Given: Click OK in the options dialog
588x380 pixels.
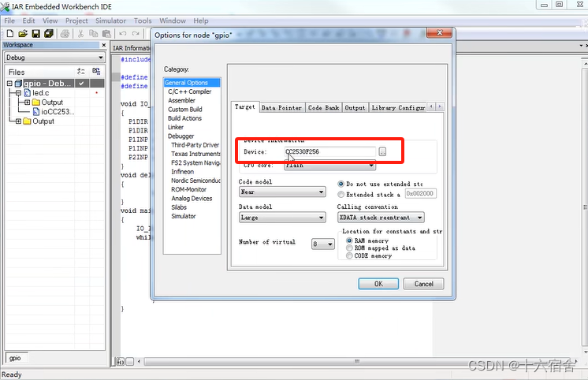Looking at the screenshot, I should (x=378, y=284).
